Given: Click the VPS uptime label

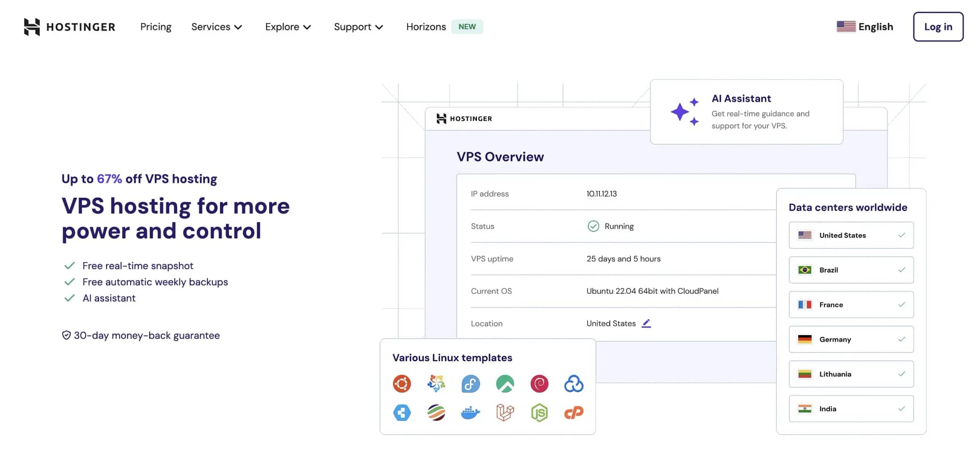Looking at the screenshot, I should [492, 259].
